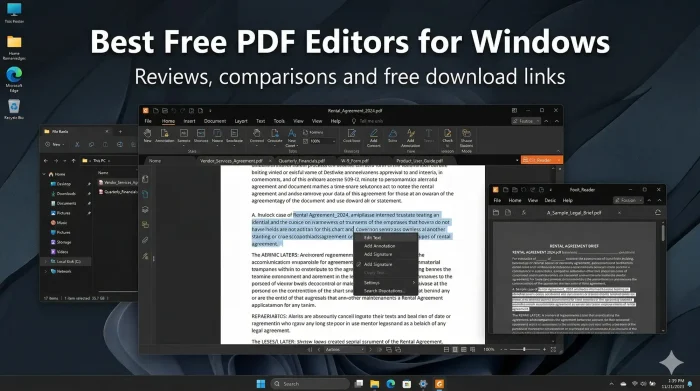The height and width of the screenshot is (391, 700).
Task: Open the Insert ribbon tab
Action: [189, 121]
